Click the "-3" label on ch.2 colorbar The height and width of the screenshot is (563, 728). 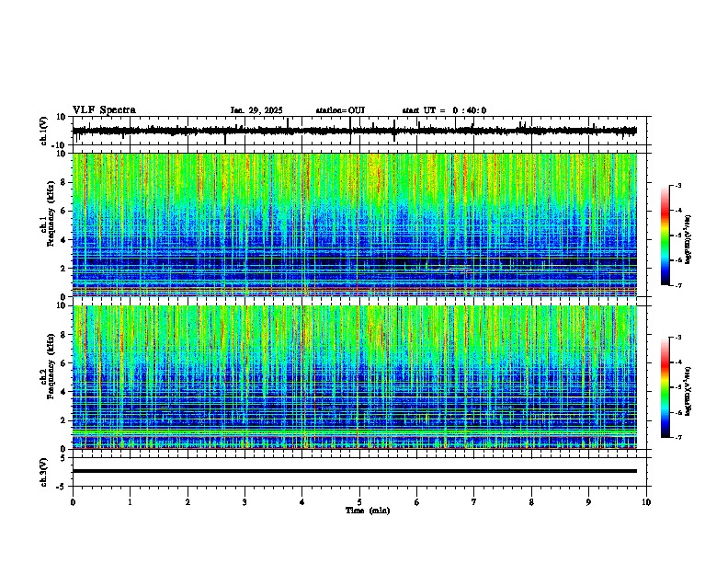point(678,338)
